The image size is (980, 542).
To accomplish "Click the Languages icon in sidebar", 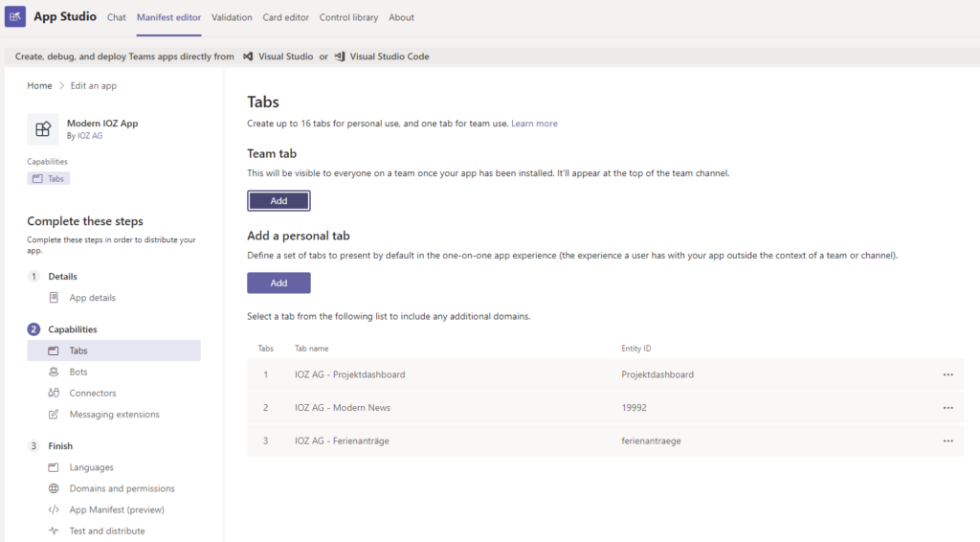I will point(54,467).
